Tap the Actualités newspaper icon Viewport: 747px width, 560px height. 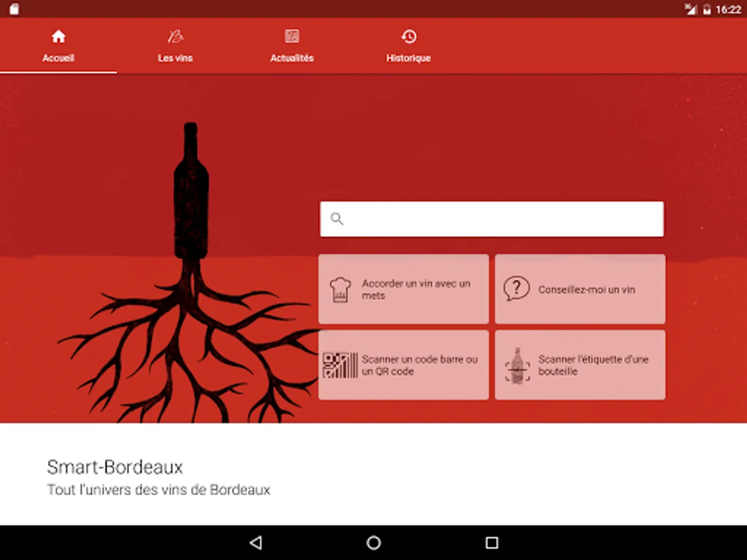point(292,37)
